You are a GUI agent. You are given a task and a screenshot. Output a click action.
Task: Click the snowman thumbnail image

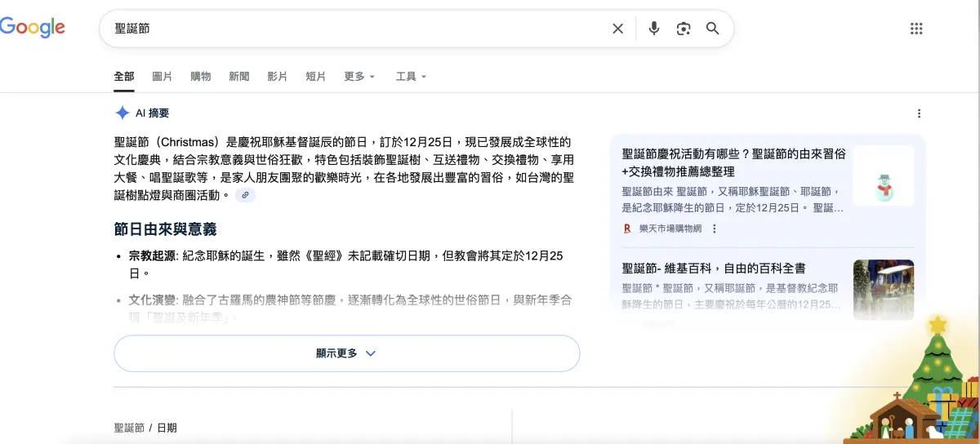point(884,175)
